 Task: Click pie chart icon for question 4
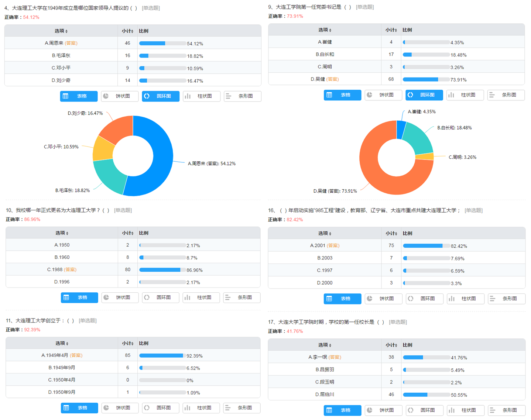(x=106, y=96)
